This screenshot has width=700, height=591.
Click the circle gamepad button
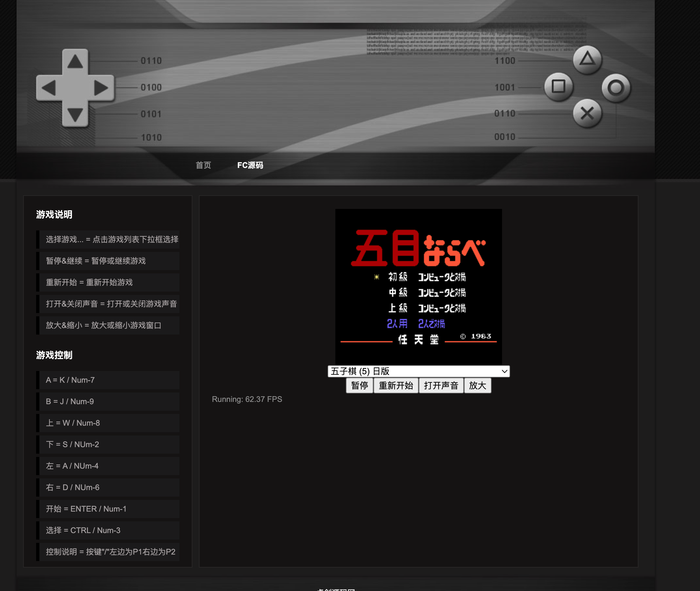click(x=616, y=88)
